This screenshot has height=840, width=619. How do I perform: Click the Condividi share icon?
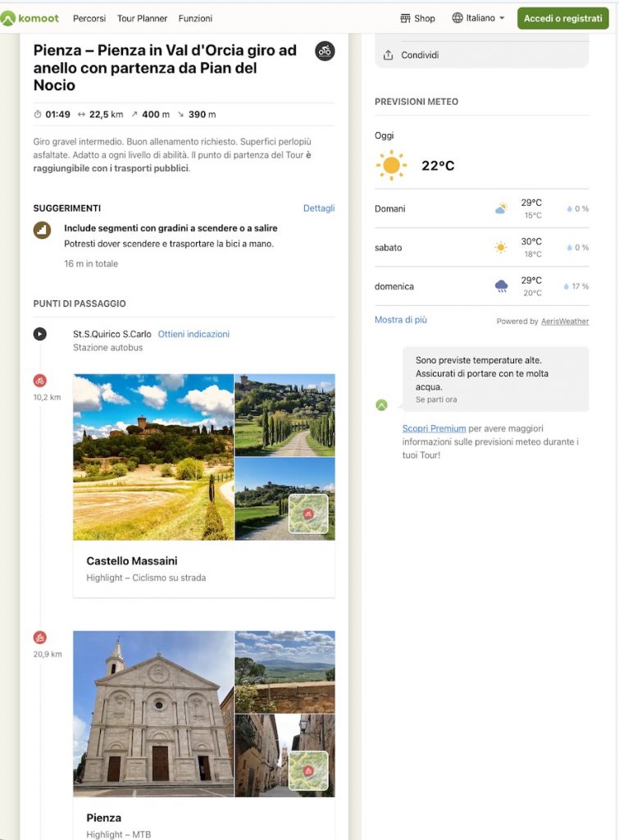click(x=389, y=55)
